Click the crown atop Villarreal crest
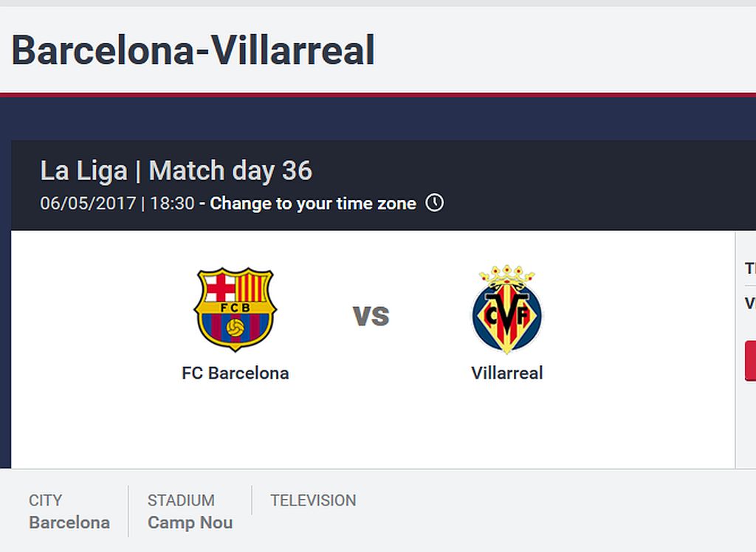 506,275
